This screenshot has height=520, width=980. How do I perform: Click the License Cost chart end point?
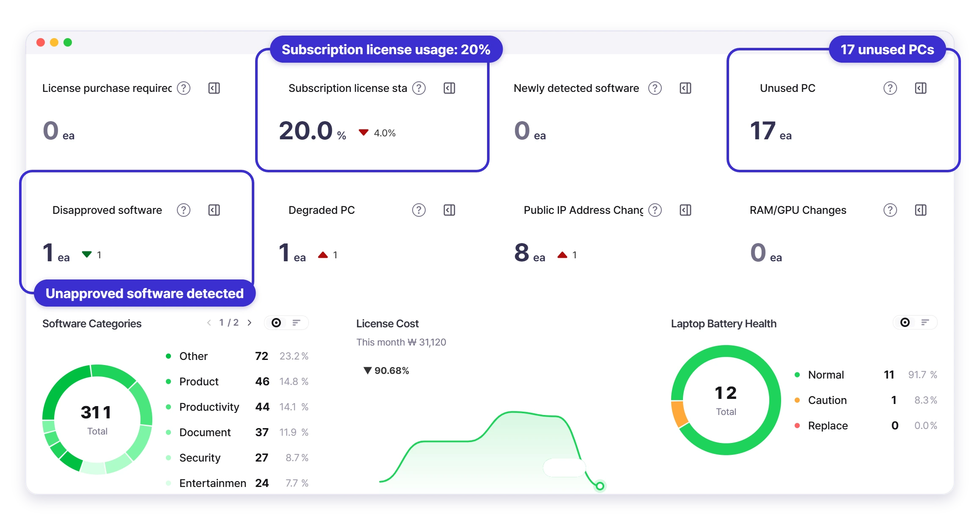pos(600,486)
